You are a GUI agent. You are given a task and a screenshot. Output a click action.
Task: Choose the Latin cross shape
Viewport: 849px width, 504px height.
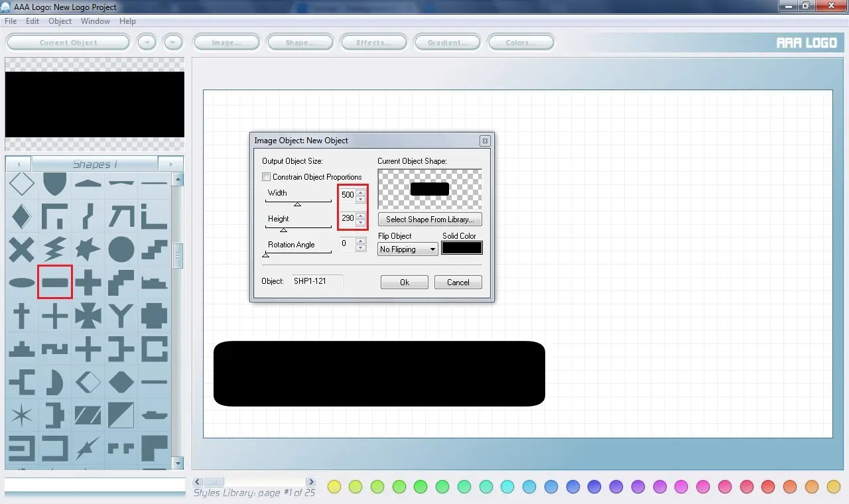point(22,316)
